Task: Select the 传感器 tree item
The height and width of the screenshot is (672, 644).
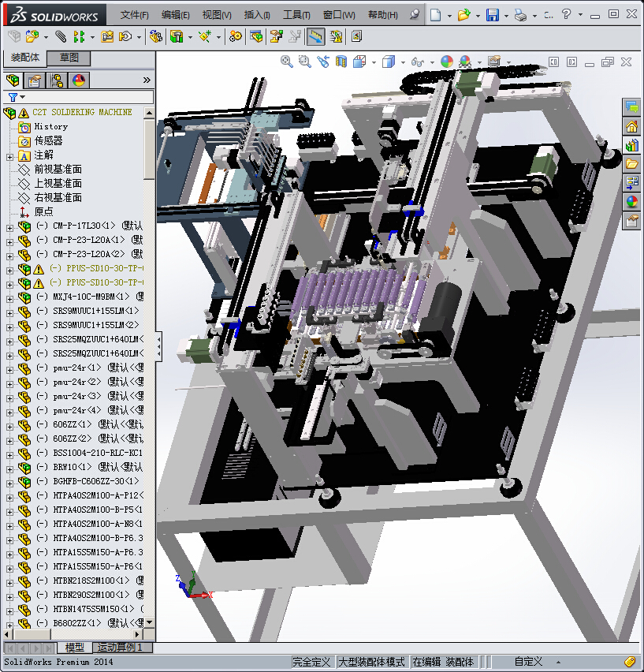Action: [48, 140]
